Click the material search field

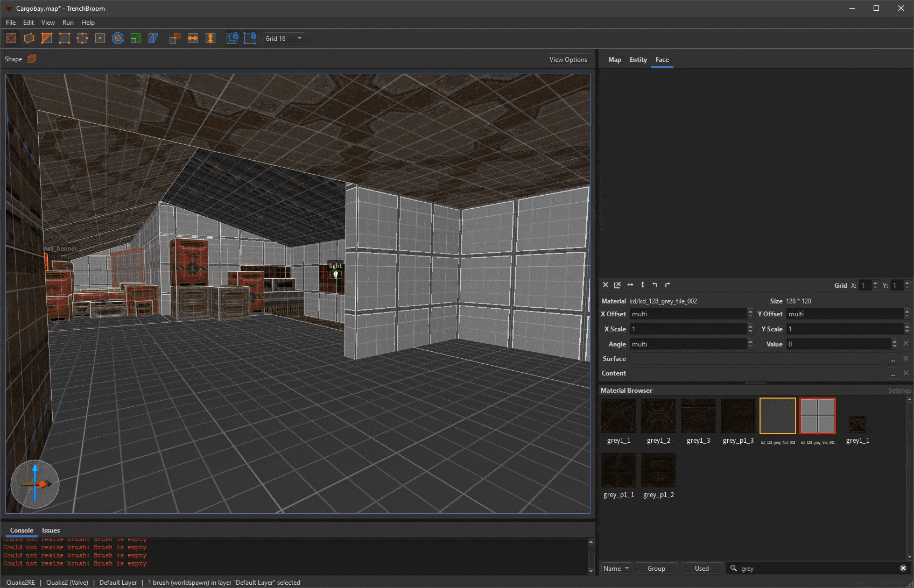tap(818, 568)
